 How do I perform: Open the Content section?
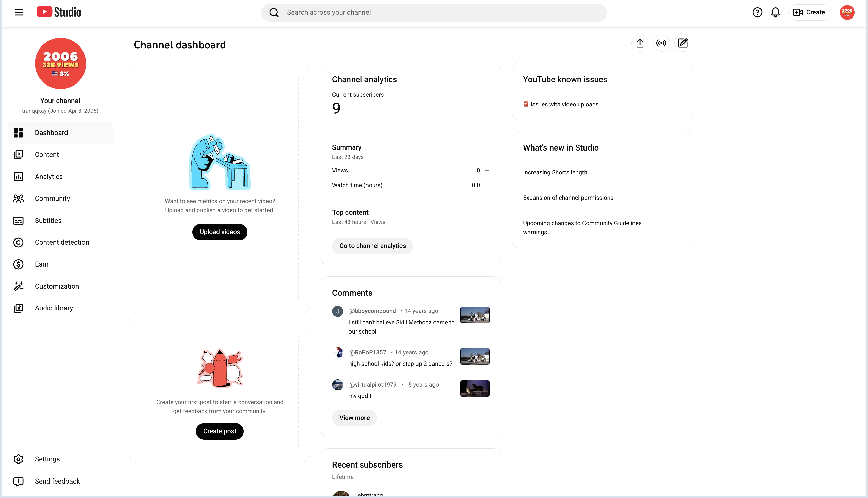coord(60,155)
